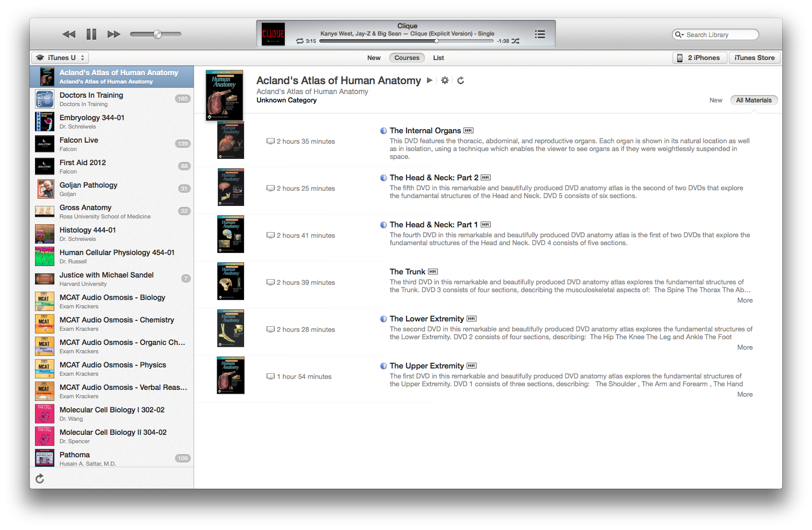Click Histology 444-01 course artwork
The height and width of the screenshot is (530, 812).
(x=44, y=234)
